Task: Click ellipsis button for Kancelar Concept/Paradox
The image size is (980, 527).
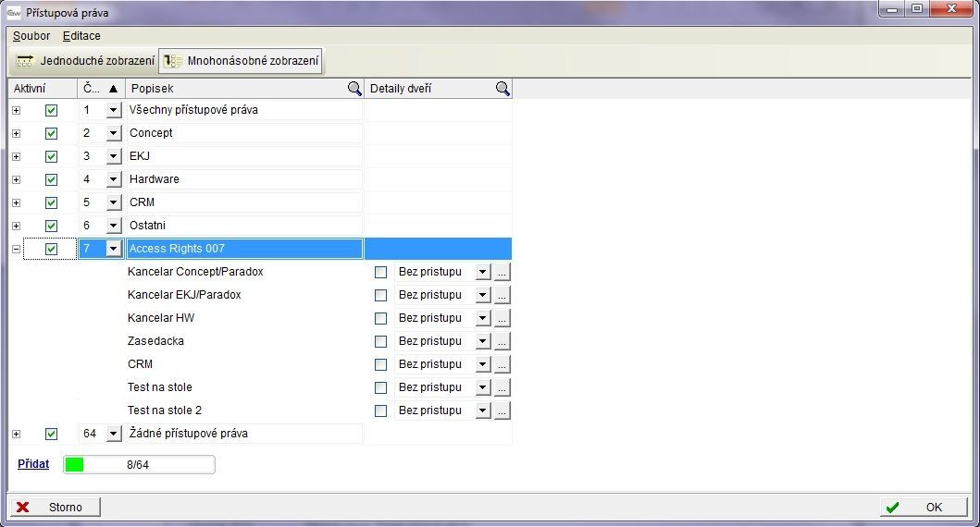Action: pos(502,272)
